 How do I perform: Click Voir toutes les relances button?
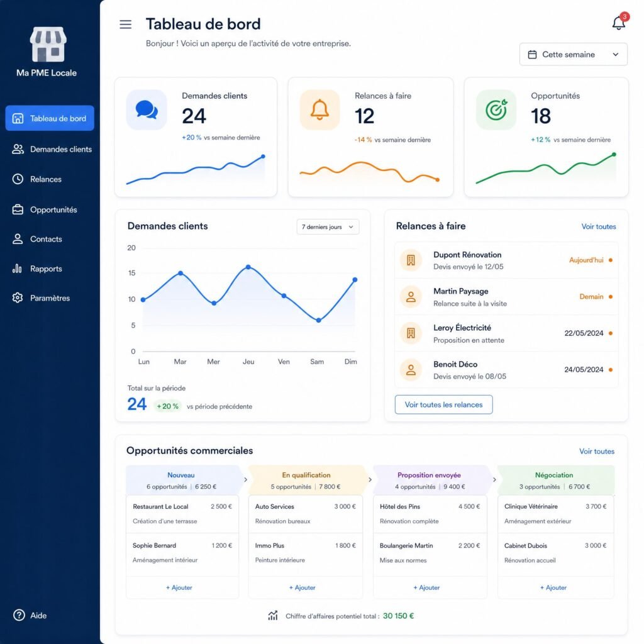click(x=443, y=404)
